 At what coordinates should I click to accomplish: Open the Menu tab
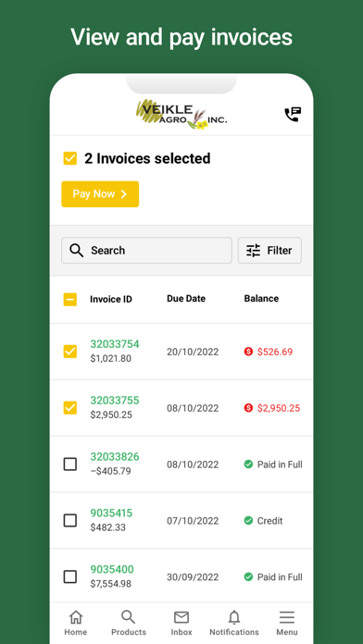(287, 623)
